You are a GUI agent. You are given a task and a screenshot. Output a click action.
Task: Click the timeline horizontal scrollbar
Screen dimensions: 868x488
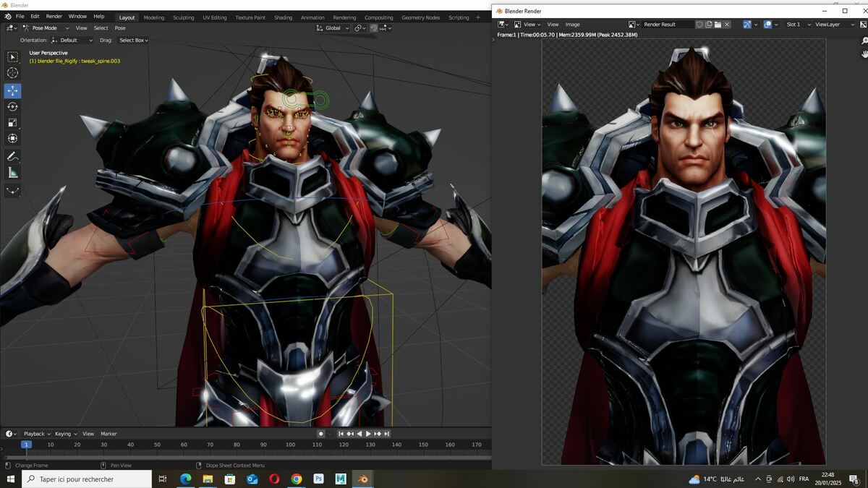click(x=246, y=458)
